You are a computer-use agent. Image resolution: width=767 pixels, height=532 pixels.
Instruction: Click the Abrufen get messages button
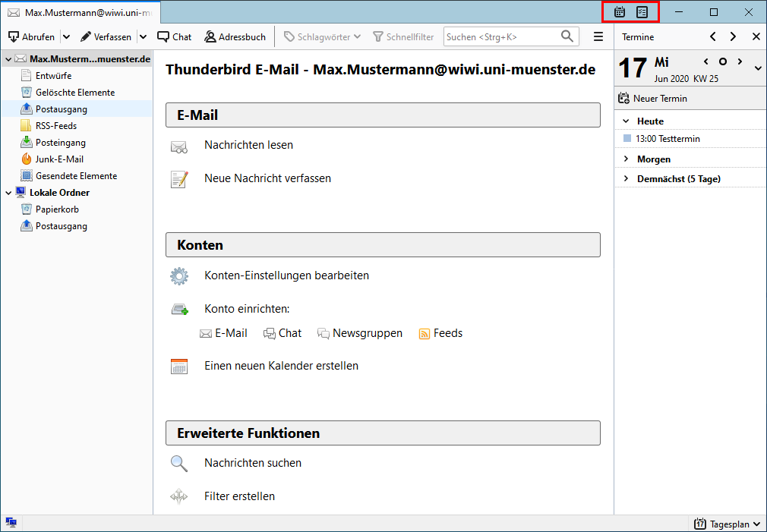(32, 36)
